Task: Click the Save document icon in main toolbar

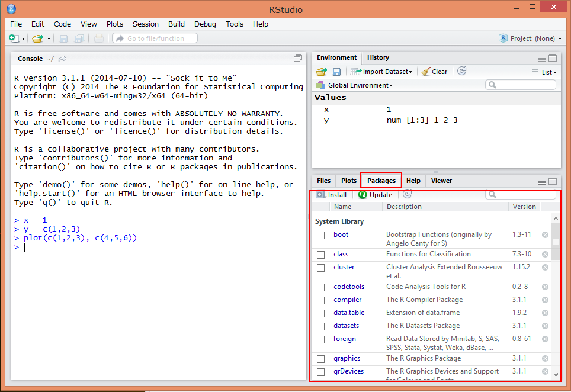Action: click(x=63, y=38)
